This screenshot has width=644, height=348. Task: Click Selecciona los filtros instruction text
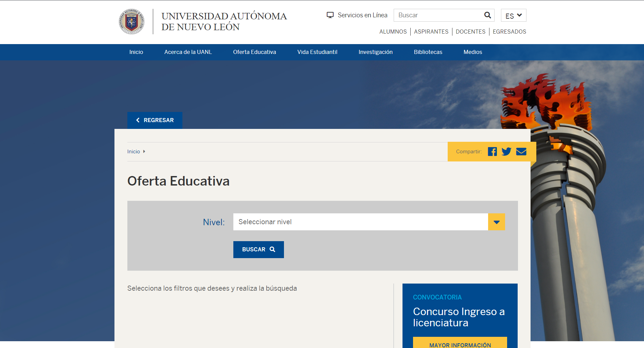pyautogui.click(x=212, y=289)
